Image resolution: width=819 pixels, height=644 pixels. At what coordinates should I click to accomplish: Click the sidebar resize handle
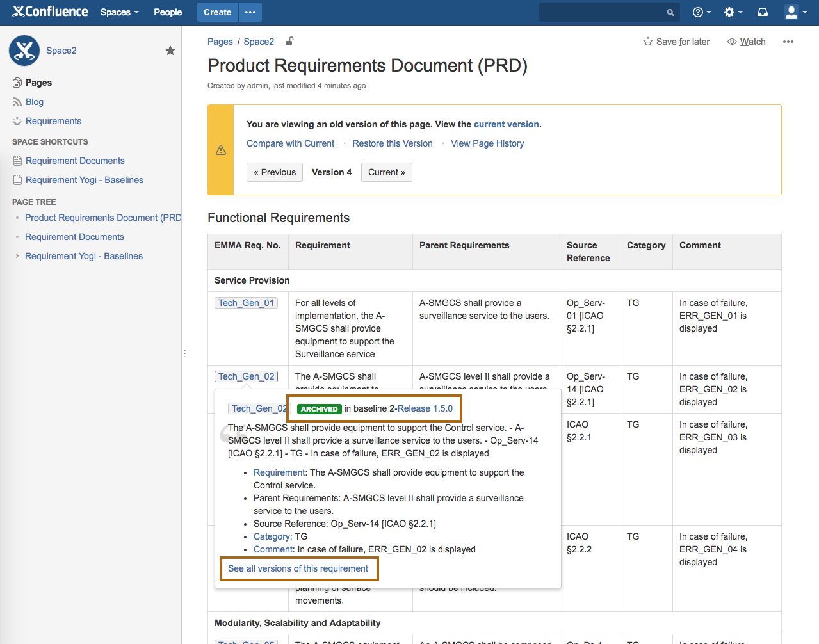click(x=184, y=353)
